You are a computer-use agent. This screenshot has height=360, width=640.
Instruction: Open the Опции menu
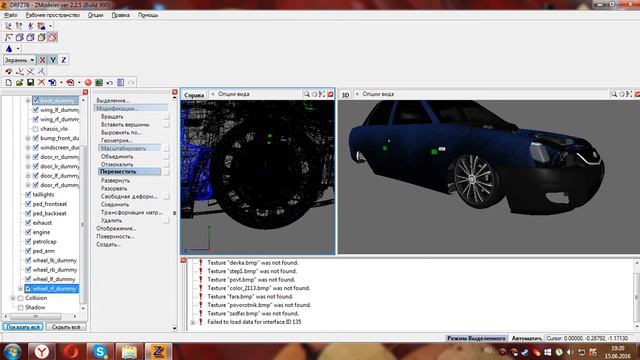pyautogui.click(x=96, y=15)
